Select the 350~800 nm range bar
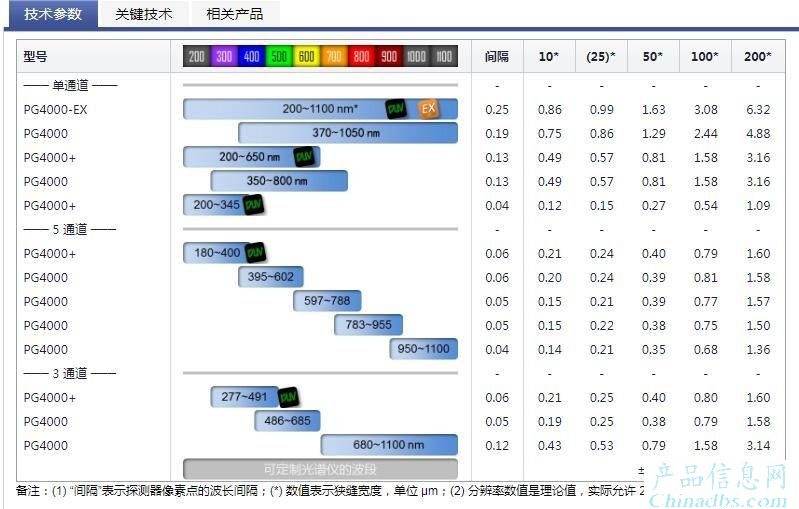 [279, 180]
